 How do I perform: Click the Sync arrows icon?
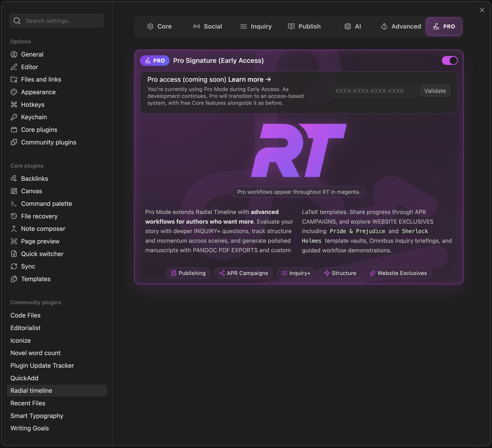[14, 266]
